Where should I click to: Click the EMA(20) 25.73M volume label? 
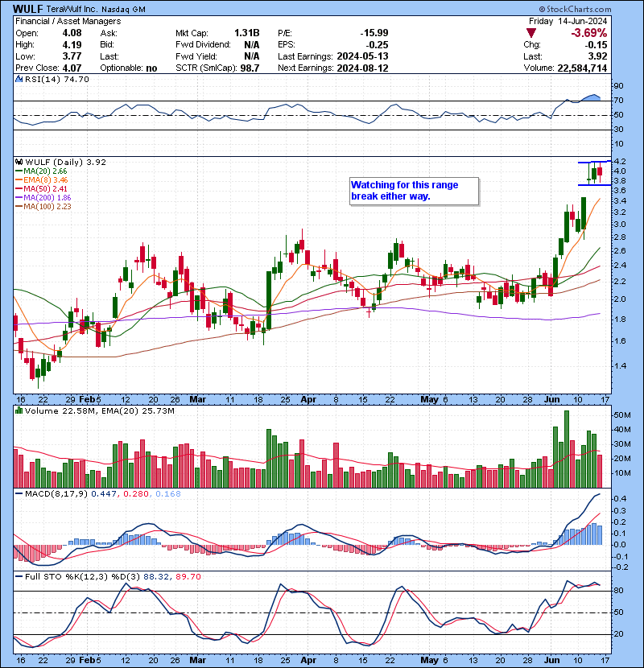138,410
